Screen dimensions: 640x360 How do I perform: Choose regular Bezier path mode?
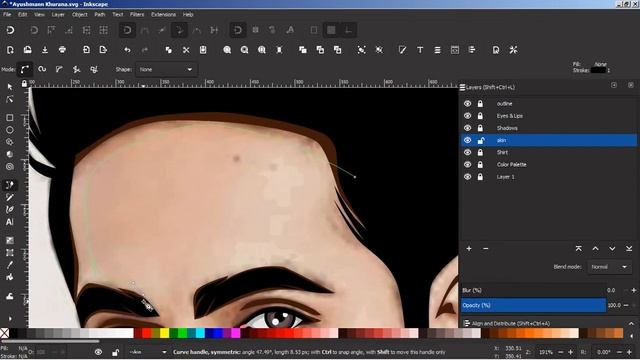[x=25, y=69]
